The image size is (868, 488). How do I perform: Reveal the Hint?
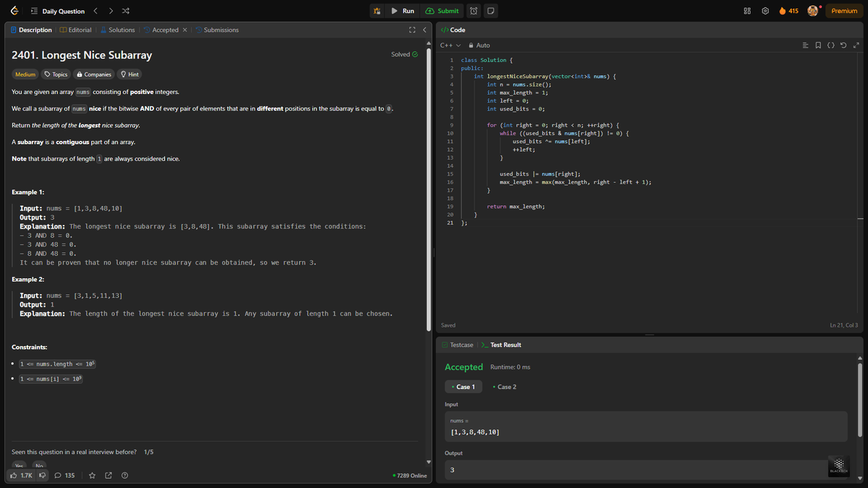coord(129,74)
